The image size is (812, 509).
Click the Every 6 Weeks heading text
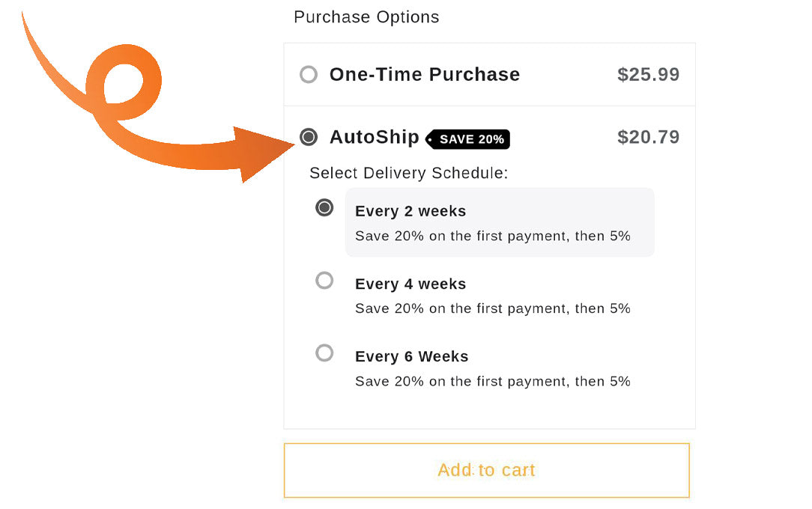click(x=412, y=356)
